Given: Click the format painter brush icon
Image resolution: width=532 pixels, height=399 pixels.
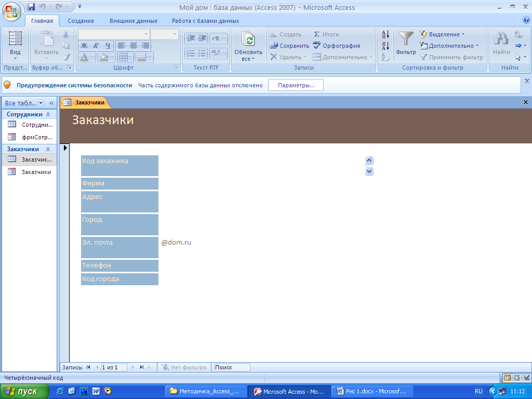Looking at the screenshot, I should click(66, 57).
